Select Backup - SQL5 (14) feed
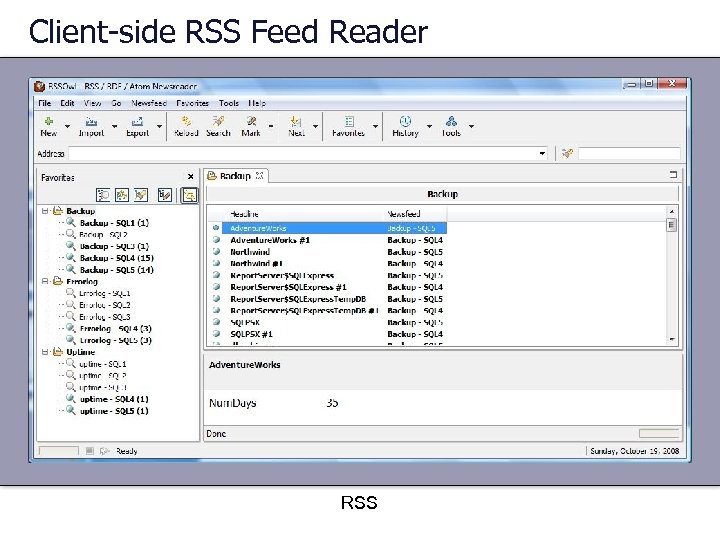 click(x=117, y=270)
